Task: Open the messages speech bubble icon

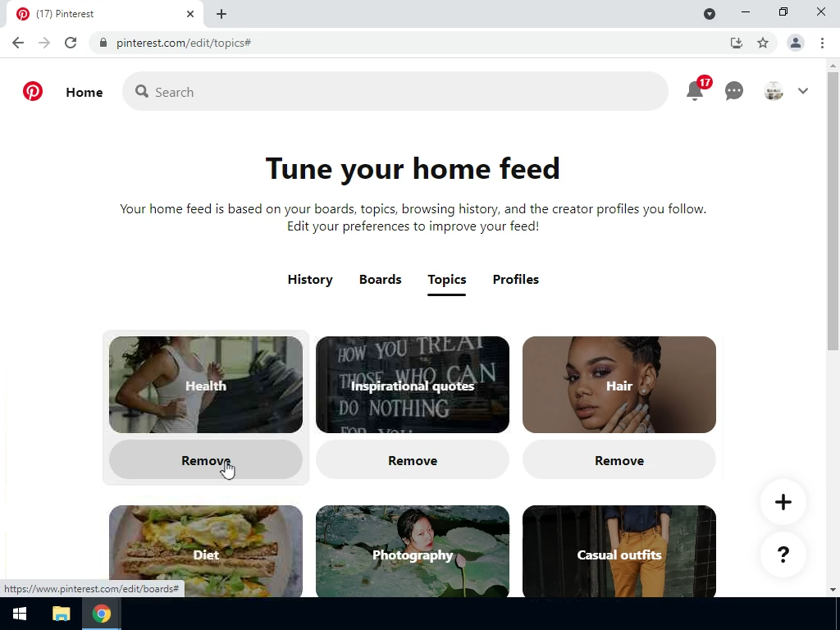Action: [734, 91]
